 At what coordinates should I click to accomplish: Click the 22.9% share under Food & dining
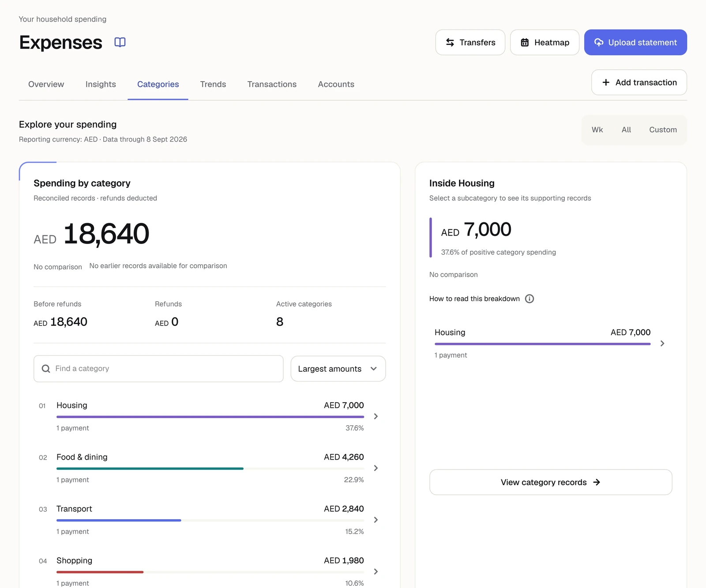tap(354, 480)
